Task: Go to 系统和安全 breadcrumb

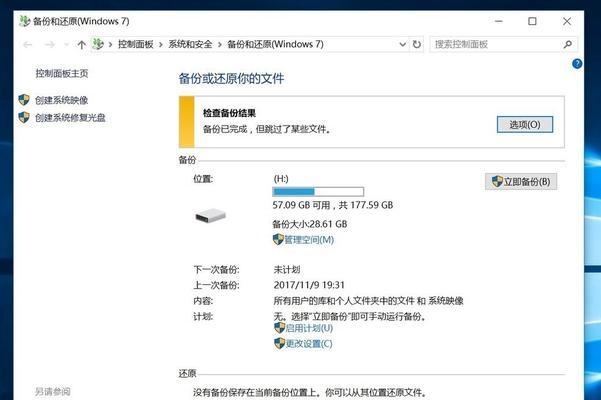Action: pyautogui.click(x=190, y=44)
